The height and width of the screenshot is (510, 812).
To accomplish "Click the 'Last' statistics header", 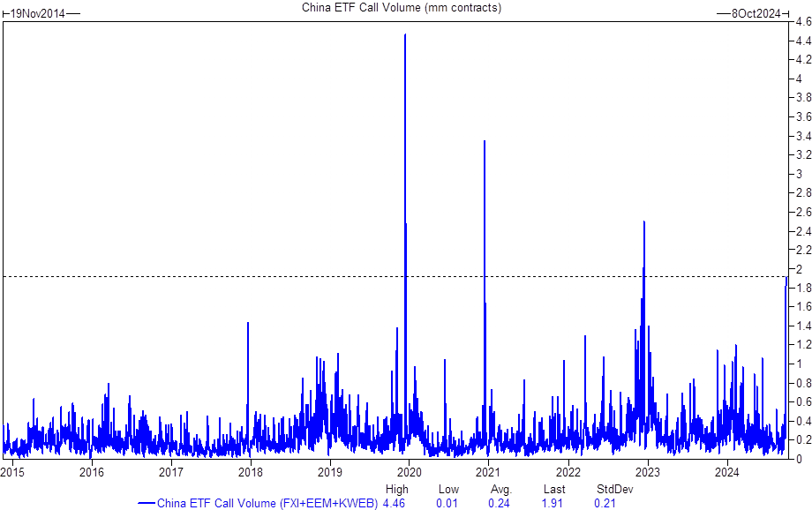I will click(x=554, y=490).
